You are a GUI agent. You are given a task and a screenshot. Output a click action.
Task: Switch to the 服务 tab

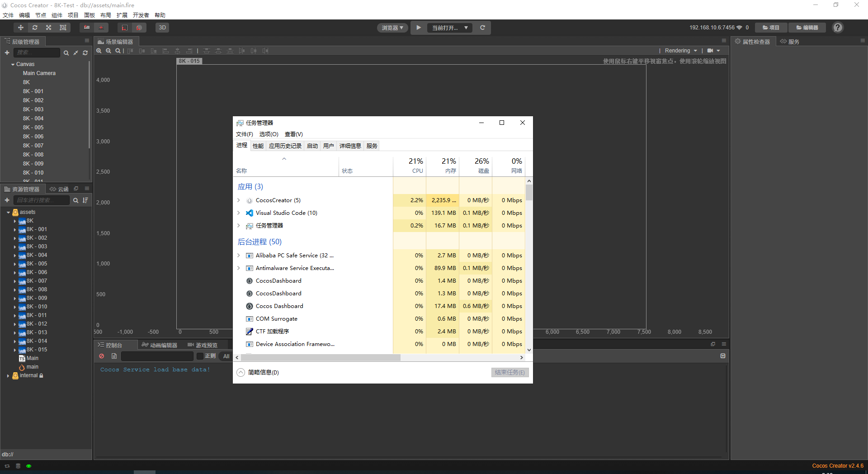pos(789,42)
